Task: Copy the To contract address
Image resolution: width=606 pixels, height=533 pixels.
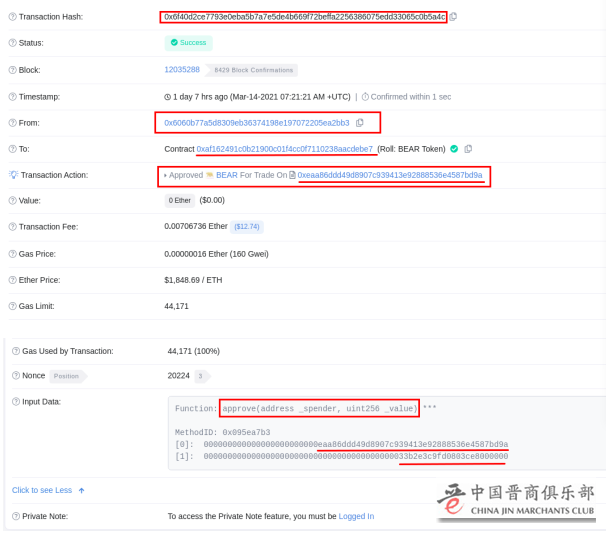Action: point(468,149)
